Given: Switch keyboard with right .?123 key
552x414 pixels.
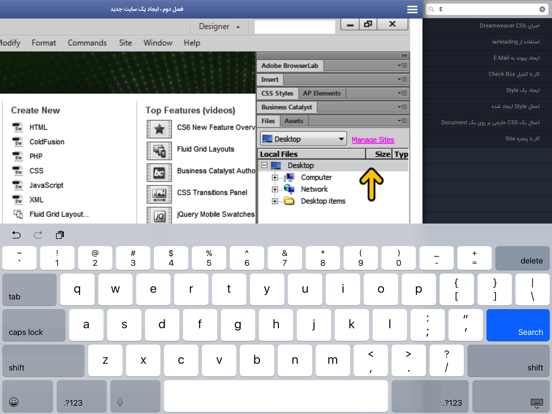Looking at the screenshot, I should (430, 396).
